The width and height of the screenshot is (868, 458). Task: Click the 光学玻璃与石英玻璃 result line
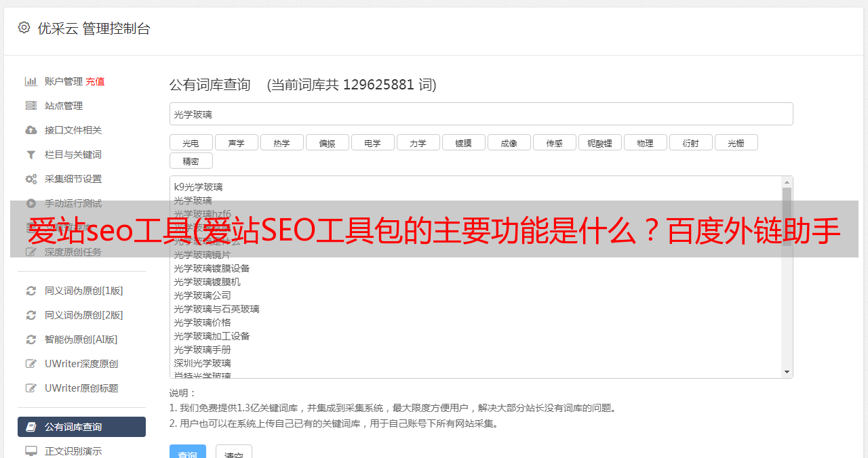tap(216, 309)
